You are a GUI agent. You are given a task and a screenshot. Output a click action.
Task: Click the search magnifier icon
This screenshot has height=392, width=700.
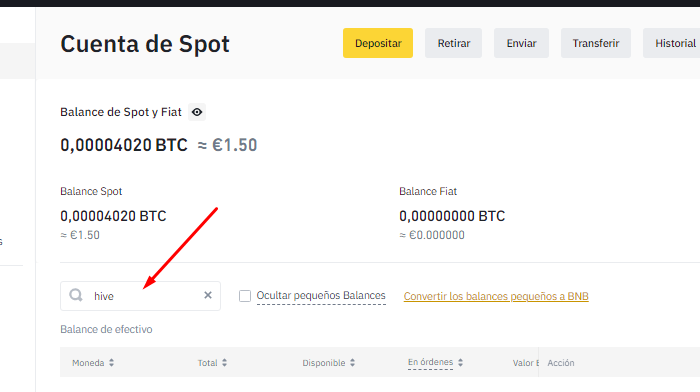coord(76,295)
